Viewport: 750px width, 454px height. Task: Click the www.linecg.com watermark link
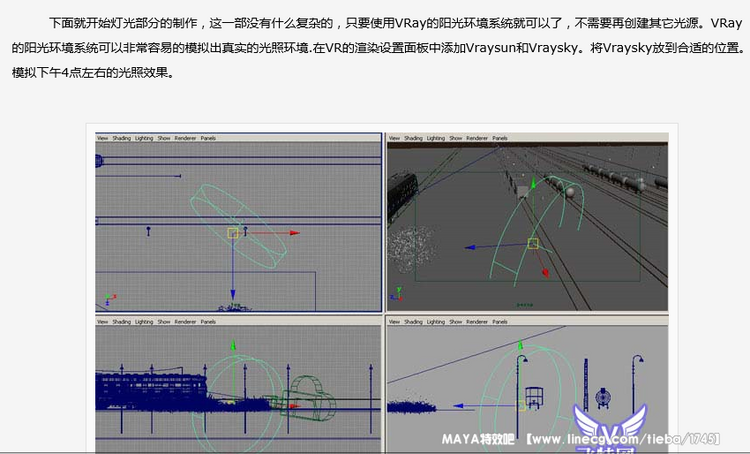600,439
